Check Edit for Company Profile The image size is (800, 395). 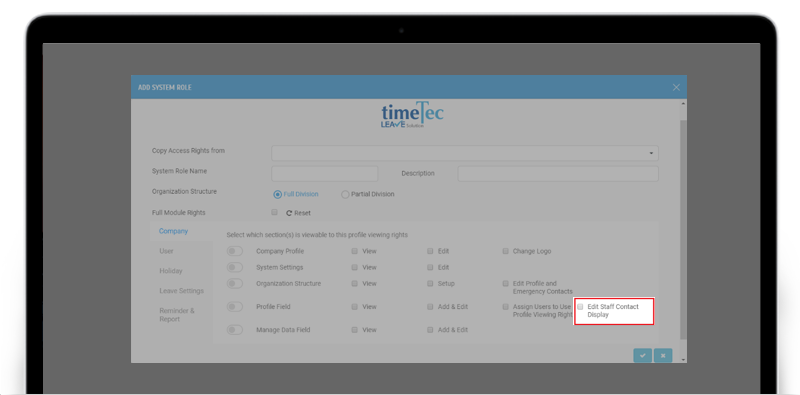[x=430, y=251]
